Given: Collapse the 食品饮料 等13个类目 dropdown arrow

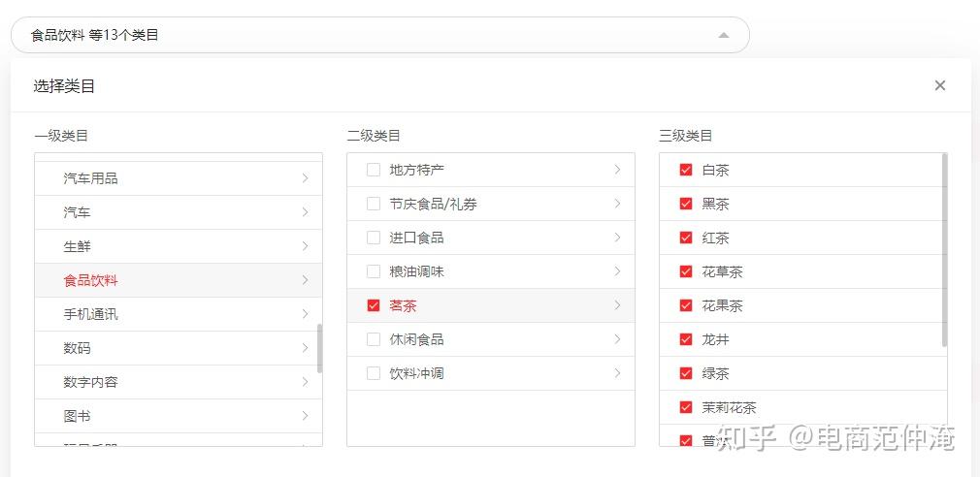Looking at the screenshot, I should click(723, 35).
